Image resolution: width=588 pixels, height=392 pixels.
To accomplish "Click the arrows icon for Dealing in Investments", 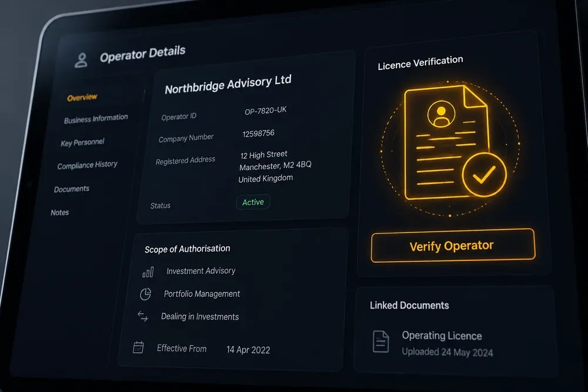I will pos(142,316).
